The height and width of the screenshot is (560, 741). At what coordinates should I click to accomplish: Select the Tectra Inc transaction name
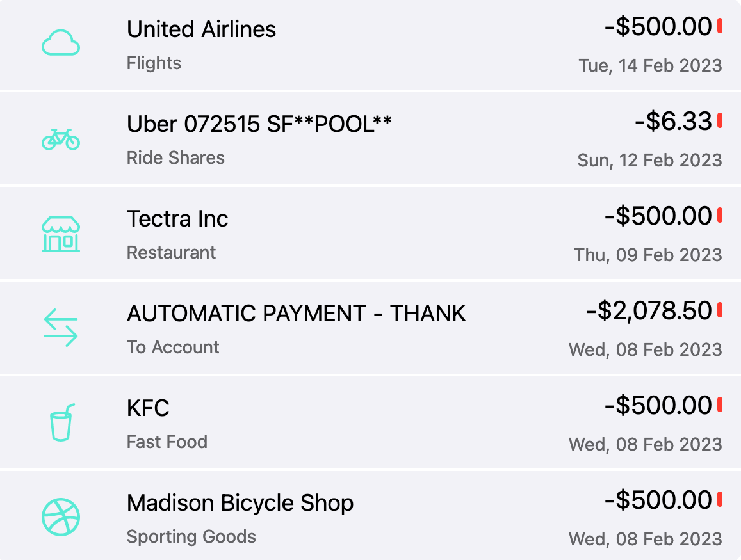(x=177, y=219)
